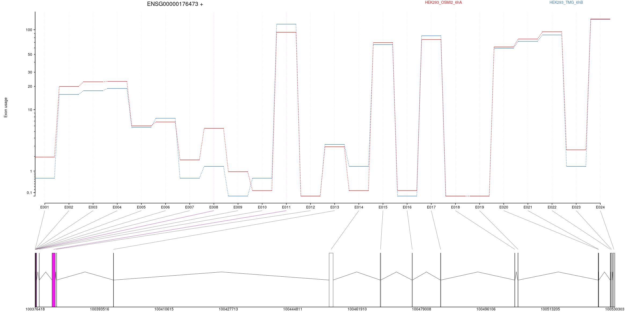644x322 pixels.
Task: Click genomic coordinate 100376418
Action: pyautogui.click(x=35, y=309)
